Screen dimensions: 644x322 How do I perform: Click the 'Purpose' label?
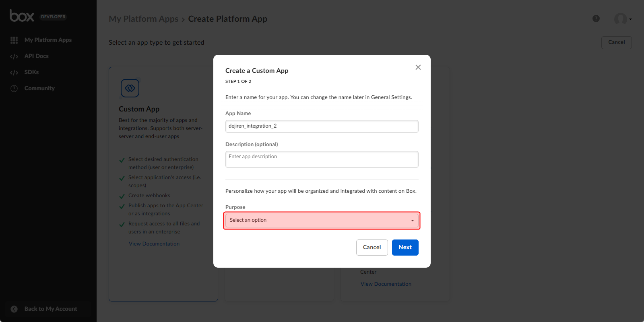click(x=235, y=207)
